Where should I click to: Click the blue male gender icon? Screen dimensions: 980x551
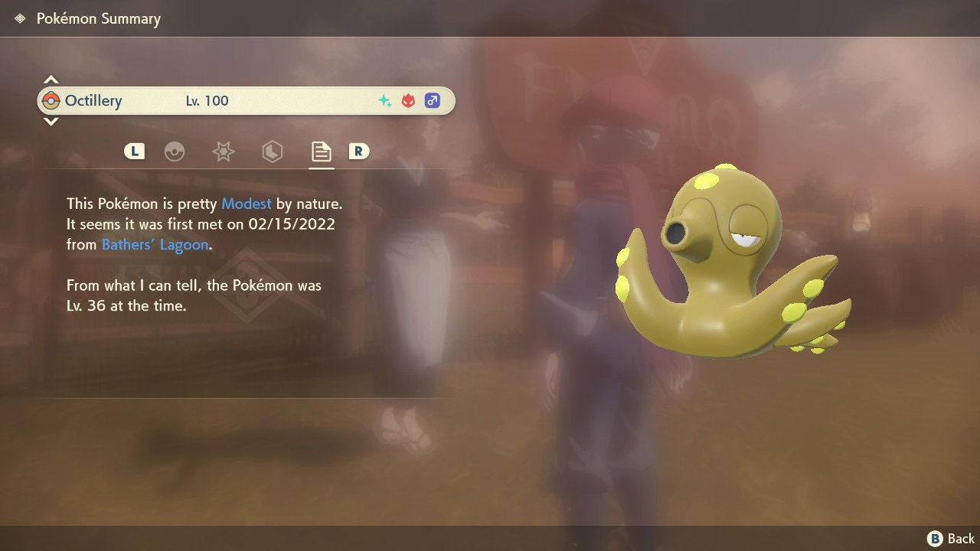tap(433, 99)
